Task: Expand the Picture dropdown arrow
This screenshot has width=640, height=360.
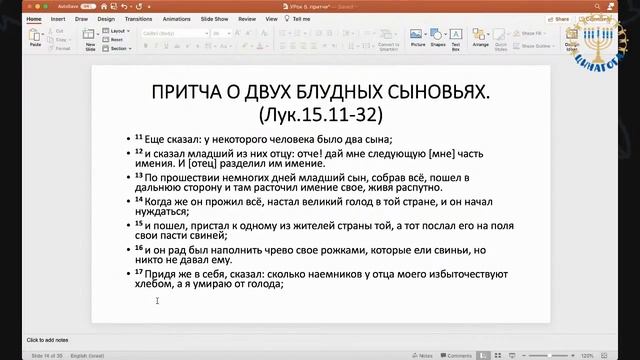Action: tap(425, 34)
